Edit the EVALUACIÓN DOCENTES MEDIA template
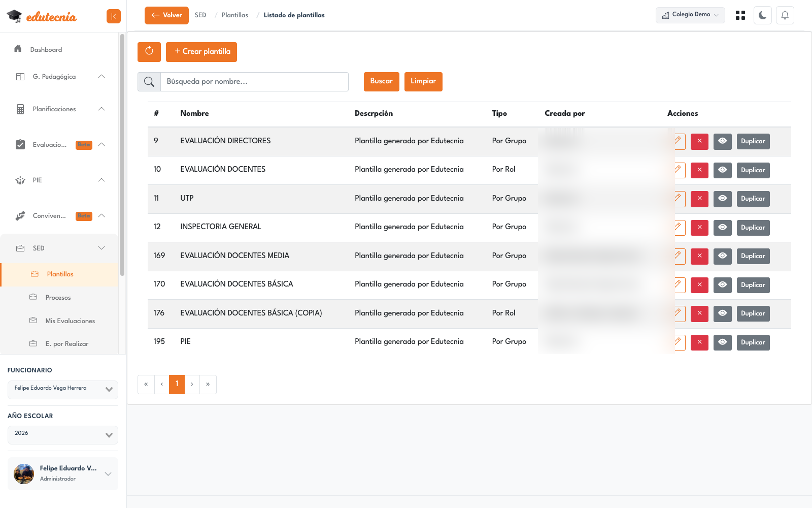812x508 pixels. click(x=679, y=256)
